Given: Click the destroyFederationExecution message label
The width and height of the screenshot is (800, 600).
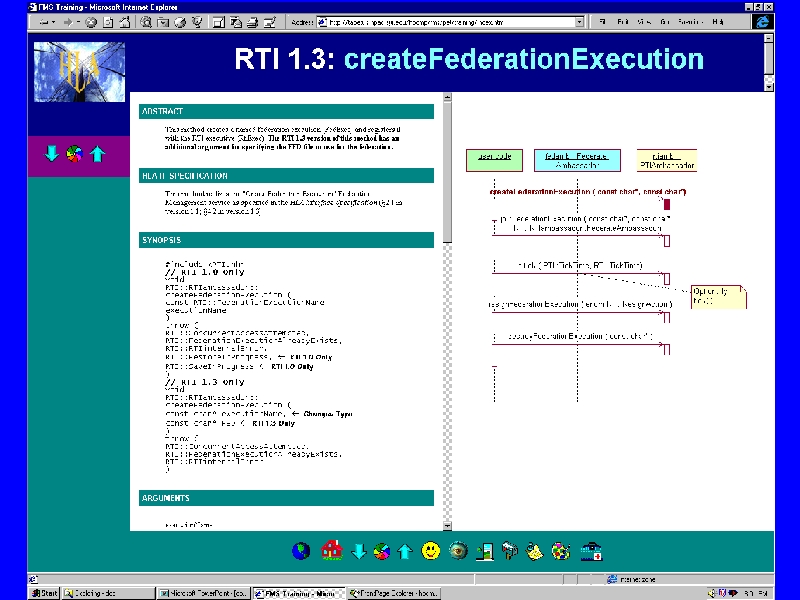Looking at the screenshot, I should [580, 336].
